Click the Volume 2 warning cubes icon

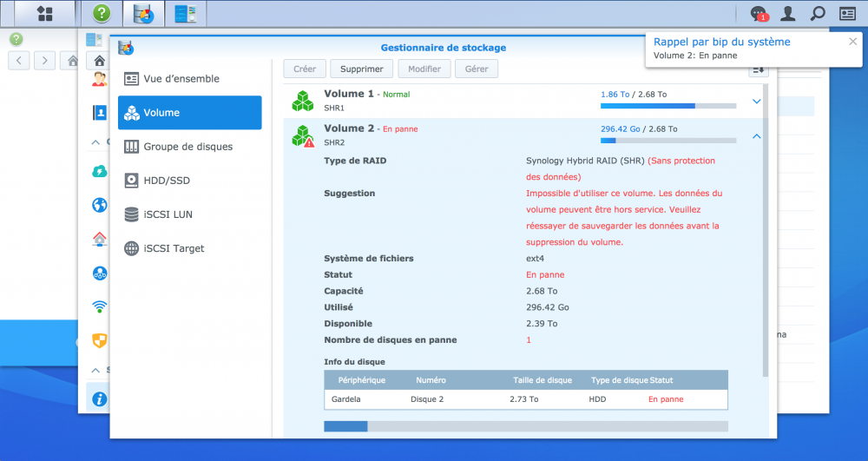(302, 136)
